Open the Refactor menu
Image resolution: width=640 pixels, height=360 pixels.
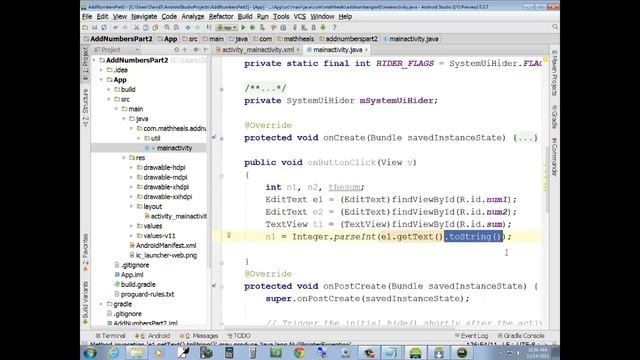221,16
